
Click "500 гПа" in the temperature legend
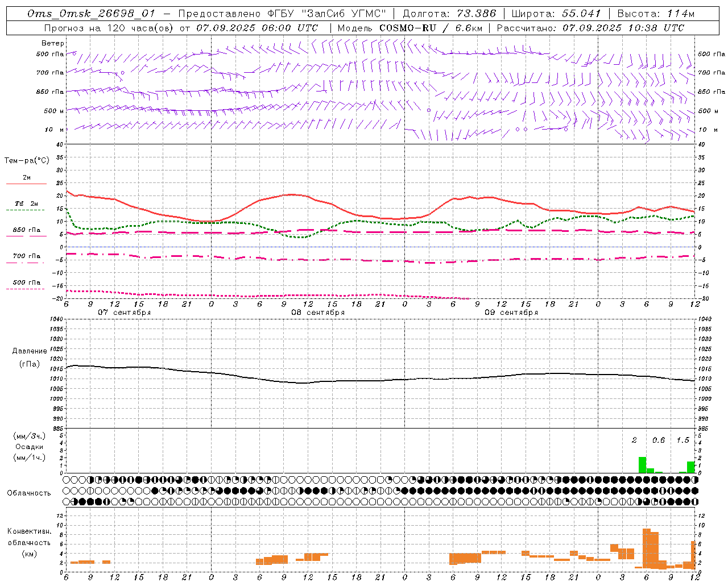pyautogui.click(x=27, y=282)
